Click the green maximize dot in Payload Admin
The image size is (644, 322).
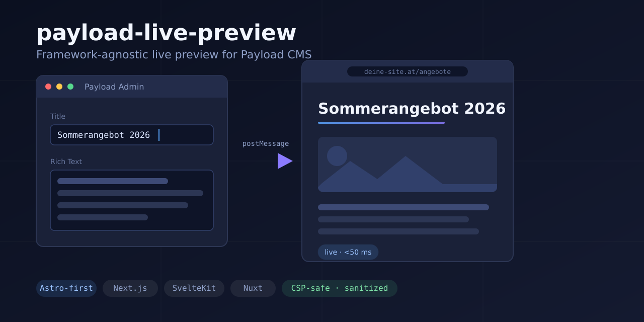pos(70,87)
